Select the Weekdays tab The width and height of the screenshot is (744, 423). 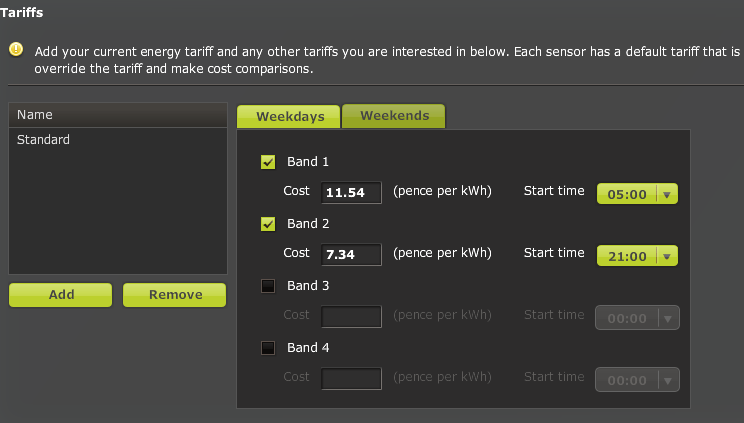[x=289, y=117]
